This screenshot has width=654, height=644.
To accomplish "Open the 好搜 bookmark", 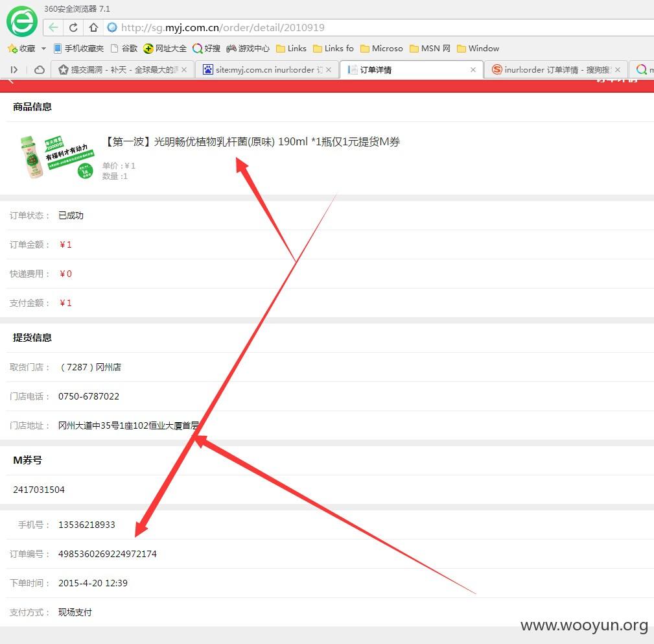I will tap(207, 49).
